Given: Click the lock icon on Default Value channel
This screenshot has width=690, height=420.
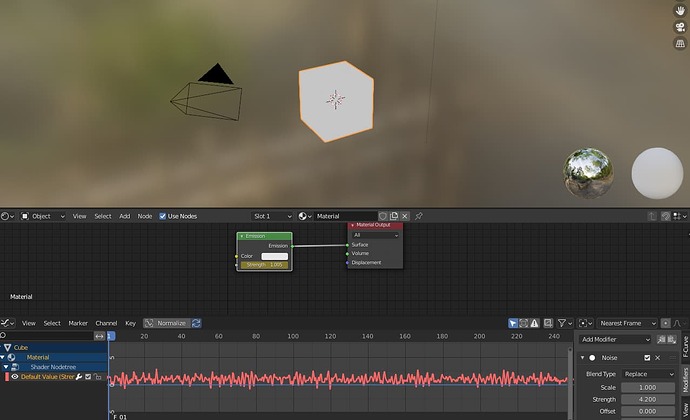Looking at the screenshot, I should [98, 377].
